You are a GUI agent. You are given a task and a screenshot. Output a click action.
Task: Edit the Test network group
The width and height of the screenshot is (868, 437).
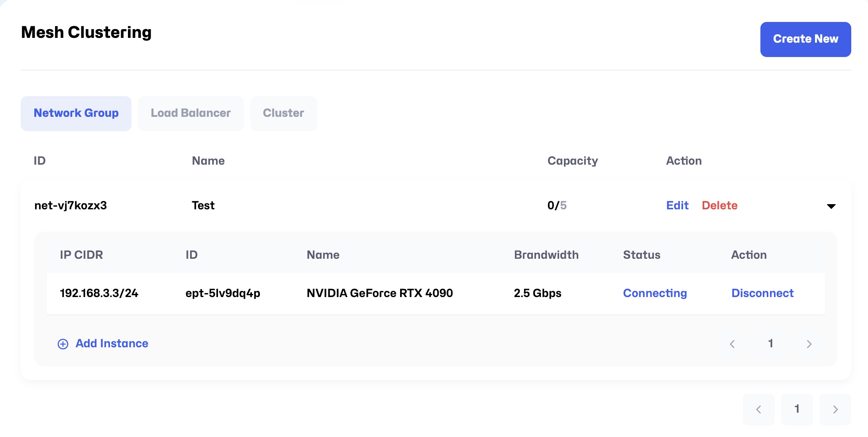677,205
